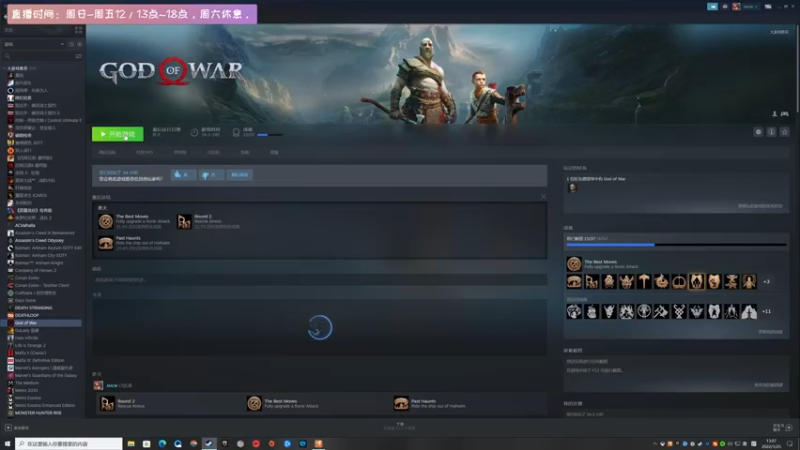Viewport: 800px width, 450px height.
Task: Open Friends & Chat icon at bottom right
Action: [x=789, y=428]
